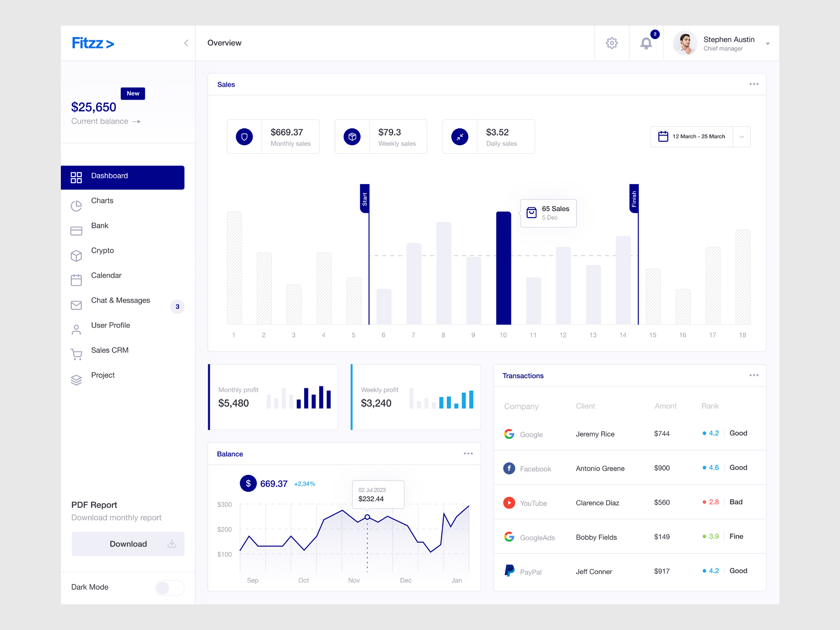
Task: Click the Start range marker
Action: [365, 198]
